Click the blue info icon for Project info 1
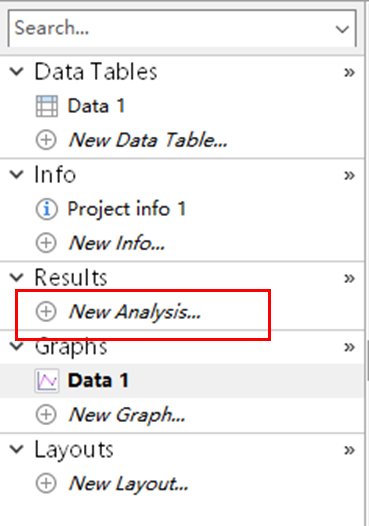The height and width of the screenshot is (526, 369). click(x=47, y=209)
